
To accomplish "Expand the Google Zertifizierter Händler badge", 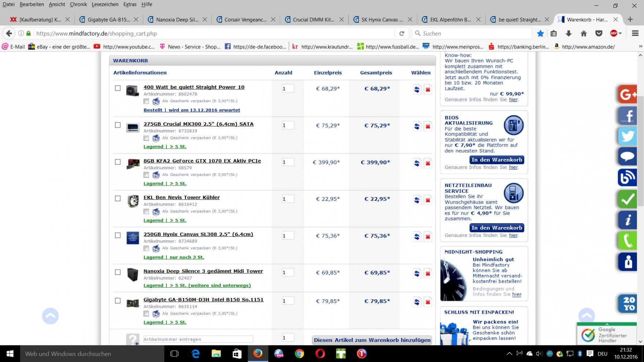I will click(x=607, y=324).
